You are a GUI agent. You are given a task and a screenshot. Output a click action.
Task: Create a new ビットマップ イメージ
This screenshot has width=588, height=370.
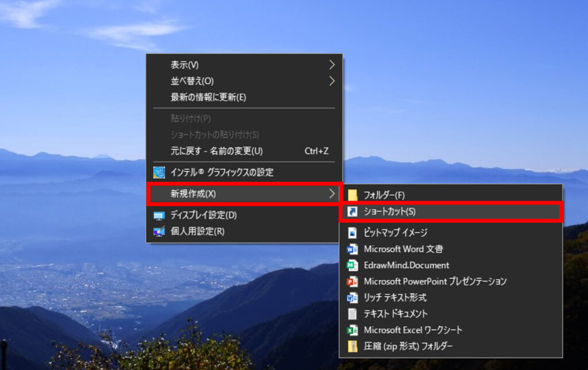[x=451, y=233]
